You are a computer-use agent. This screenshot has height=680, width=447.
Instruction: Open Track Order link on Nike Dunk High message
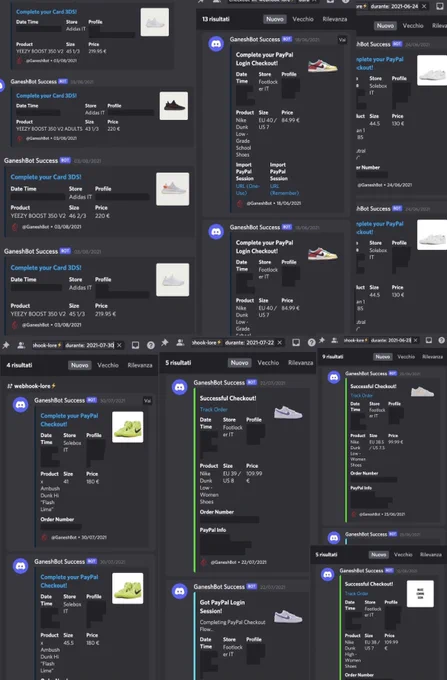pos(356,593)
